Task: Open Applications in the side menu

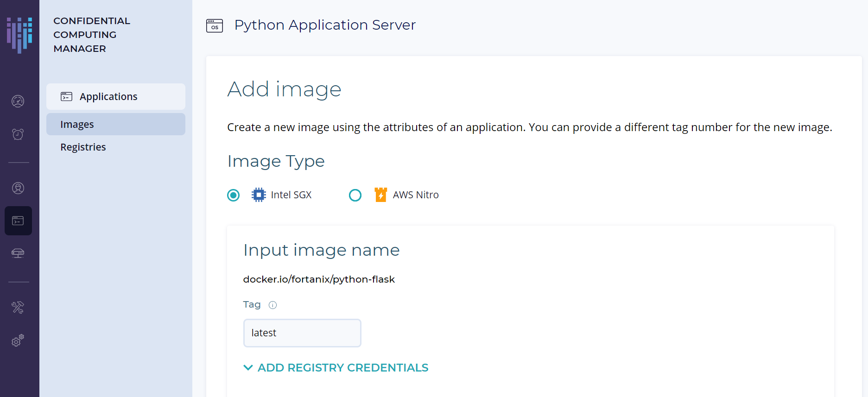Action: click(116, 96)
